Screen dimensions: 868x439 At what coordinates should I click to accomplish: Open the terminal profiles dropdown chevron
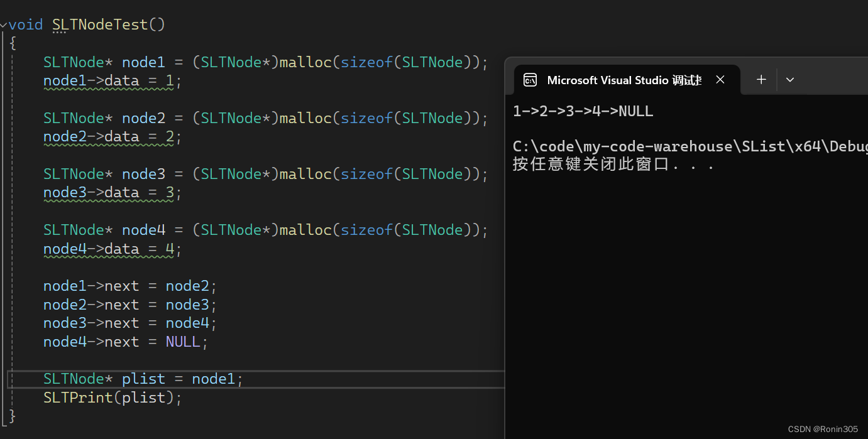(x=790, y=80)
